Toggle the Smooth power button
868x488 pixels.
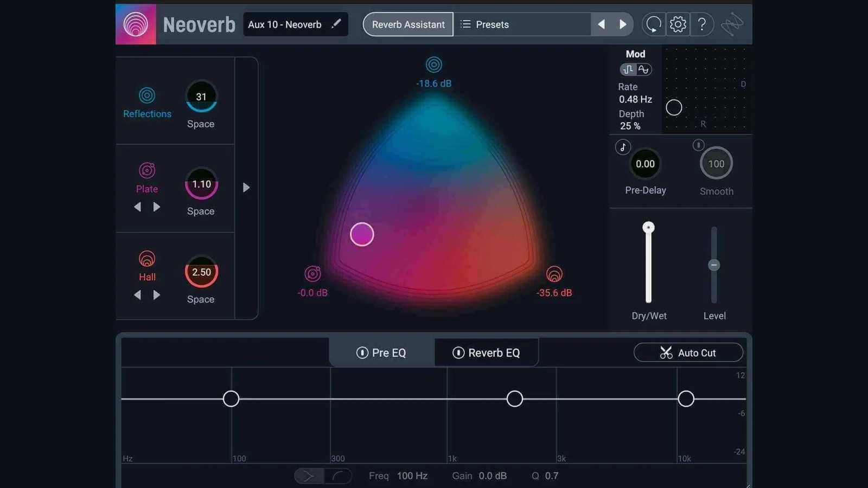(x=698, y=145)
